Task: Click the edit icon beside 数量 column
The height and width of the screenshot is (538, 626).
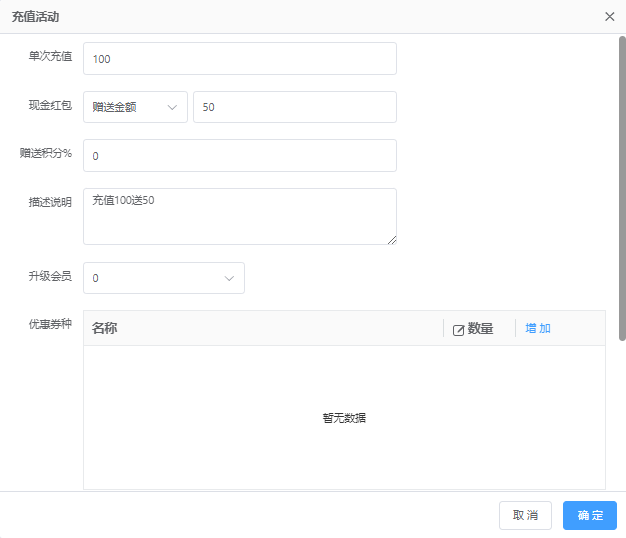Action: 459,329
